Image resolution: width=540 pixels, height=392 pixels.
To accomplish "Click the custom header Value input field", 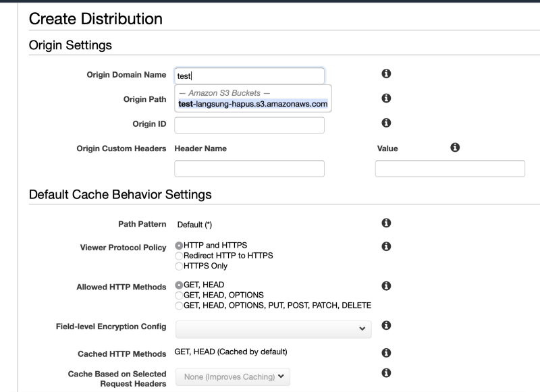I will point(450,169).
